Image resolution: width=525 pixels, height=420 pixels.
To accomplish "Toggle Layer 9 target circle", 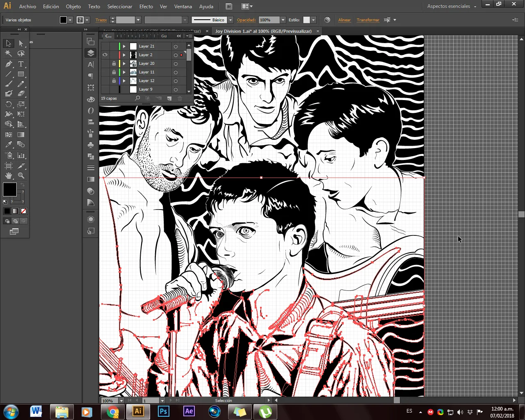I will (176, 89).
